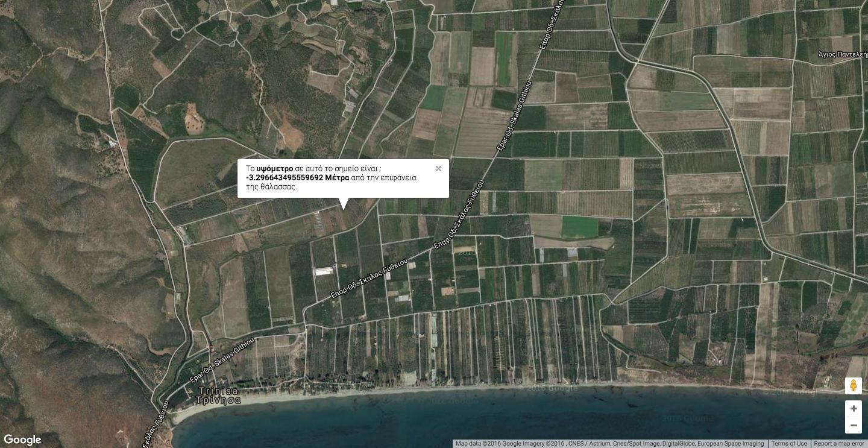Click the diagonal Επαρ.Οδ. Σκάλας-Γυθείου label mid-map
The height and width of the screenshot is (448, 868).
[x=369, y=279]
